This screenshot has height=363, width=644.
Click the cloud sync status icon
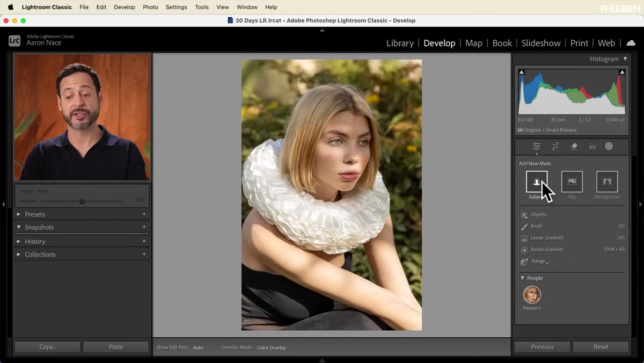pyautogui.click(x=631, y=43)
